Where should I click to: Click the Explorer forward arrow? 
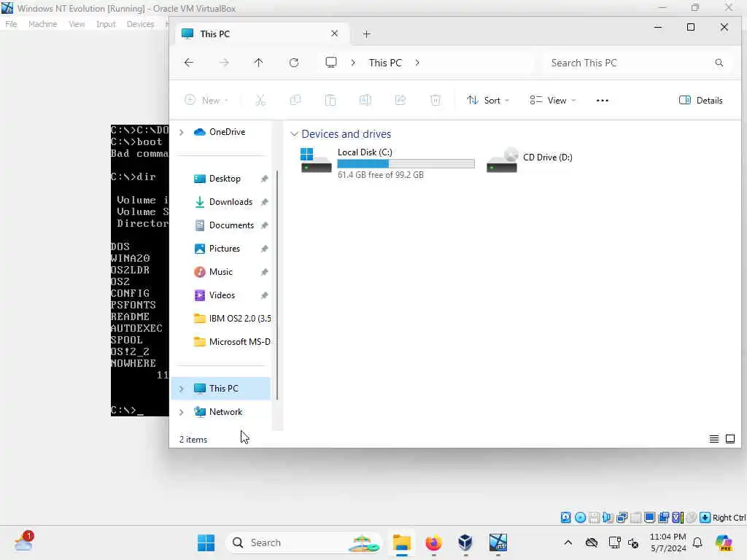coord(224,63)
